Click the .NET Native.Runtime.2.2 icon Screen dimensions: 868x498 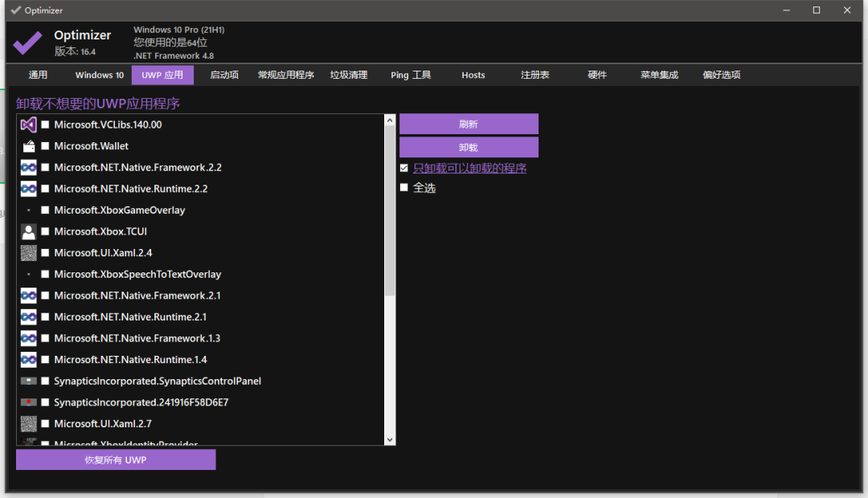click(x=28, y=189)
